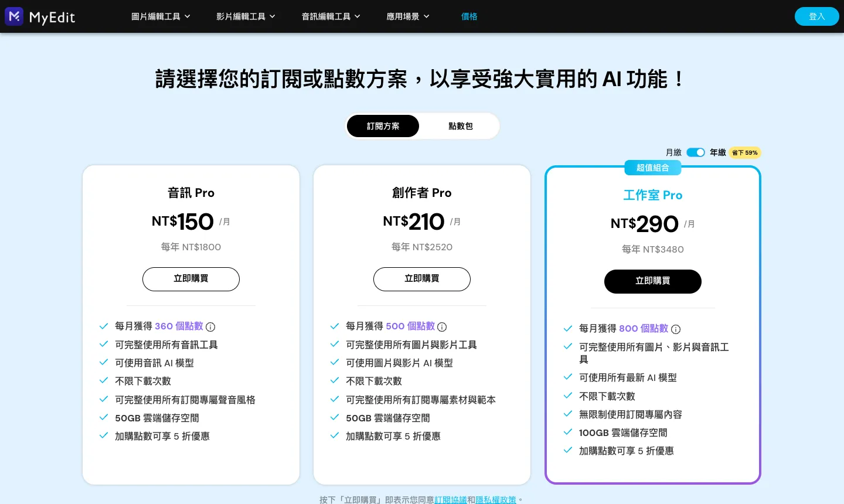Image resolution: width=844 pixels, height=504 pixels.
Task: Click the 360 個點數 text
Action: coord(179,326)
